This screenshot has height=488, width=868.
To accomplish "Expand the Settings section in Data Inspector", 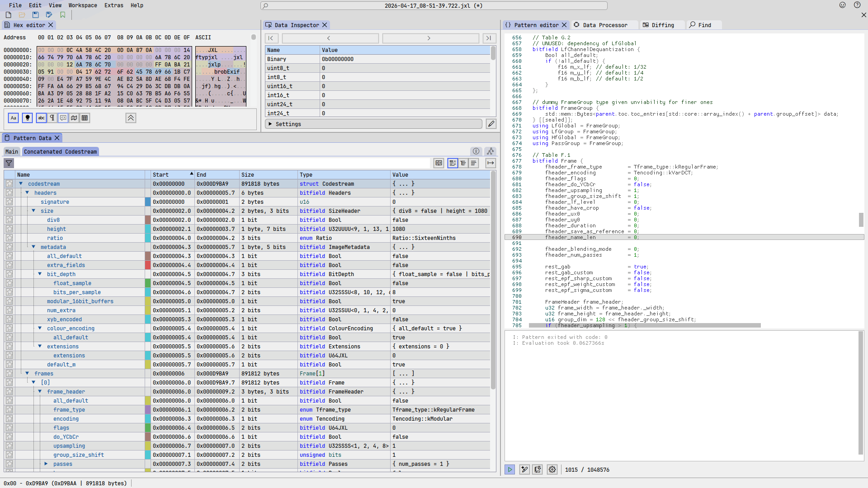I will tap(373, 124).
